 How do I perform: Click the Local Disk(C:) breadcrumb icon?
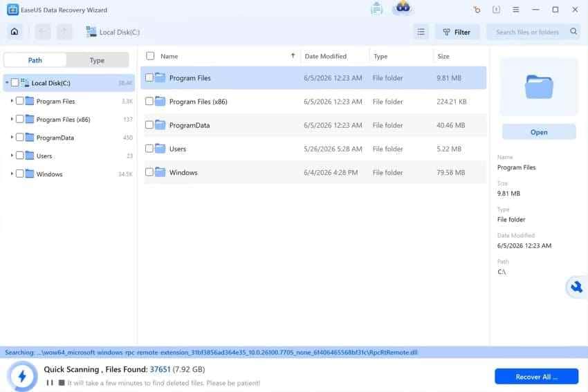(x=91, y=32)
